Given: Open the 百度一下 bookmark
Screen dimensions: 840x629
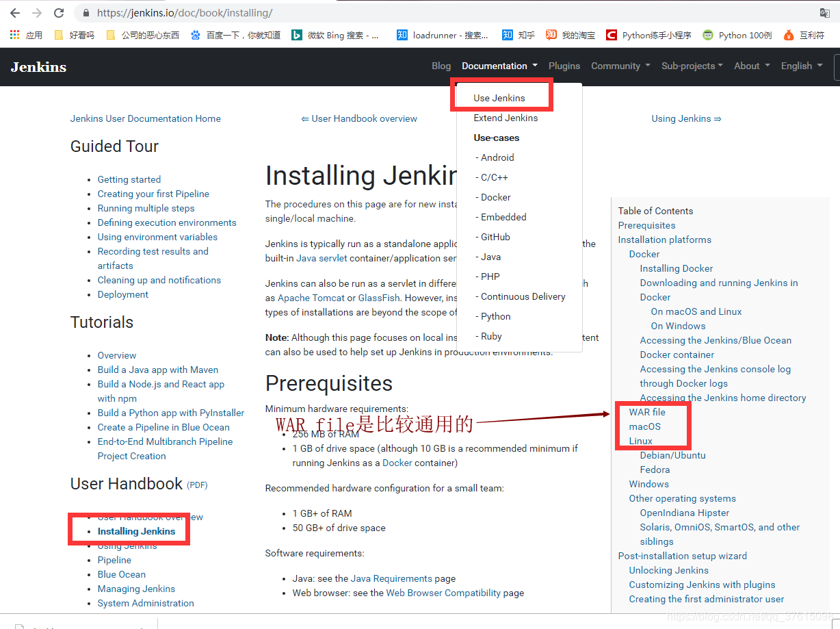Looking at the screenshot, I should pos(236,35).
